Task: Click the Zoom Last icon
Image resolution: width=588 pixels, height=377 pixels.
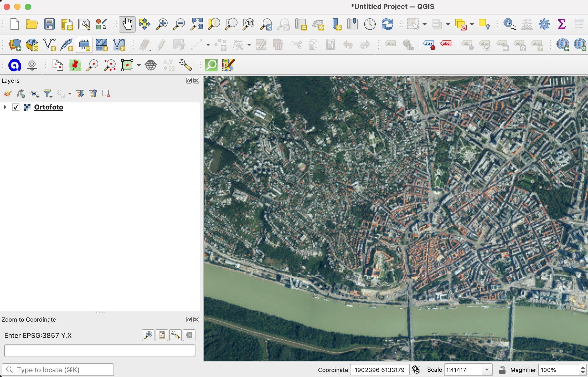Action: click(266, 24)
